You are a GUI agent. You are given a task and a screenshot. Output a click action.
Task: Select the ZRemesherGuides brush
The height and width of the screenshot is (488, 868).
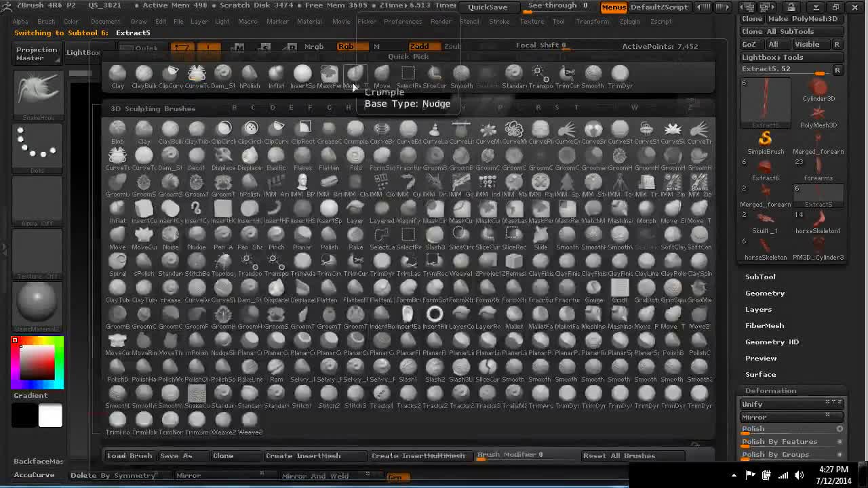coord(514,264)
